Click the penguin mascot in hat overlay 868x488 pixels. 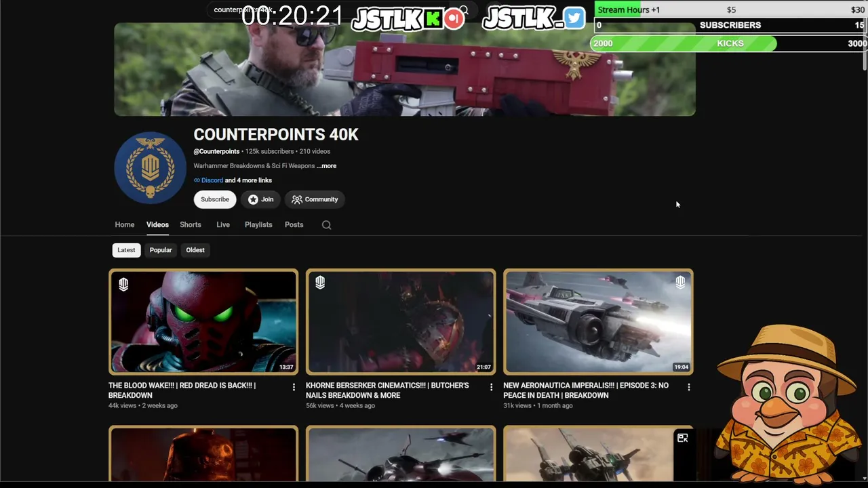click(788, 403)
